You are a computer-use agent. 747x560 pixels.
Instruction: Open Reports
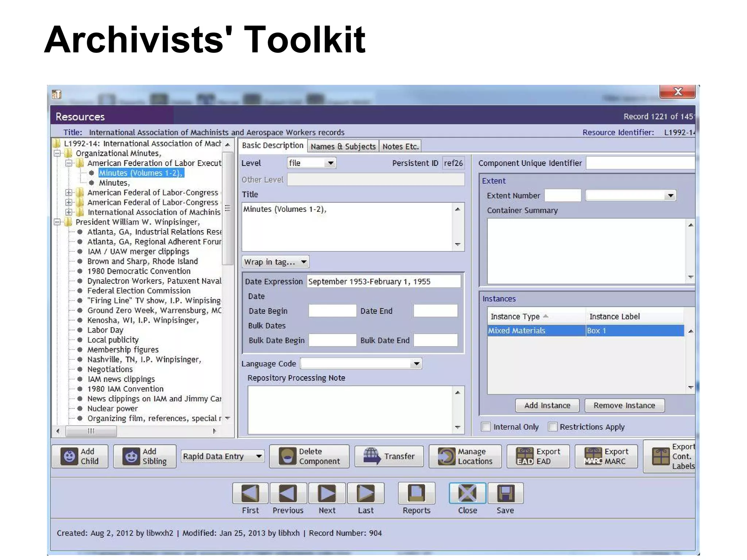click(417, 493)
